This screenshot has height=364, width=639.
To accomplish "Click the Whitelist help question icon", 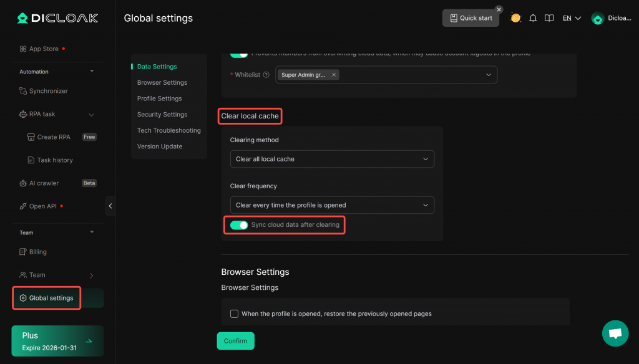I will pyautogui.click(x=266, y=75).
